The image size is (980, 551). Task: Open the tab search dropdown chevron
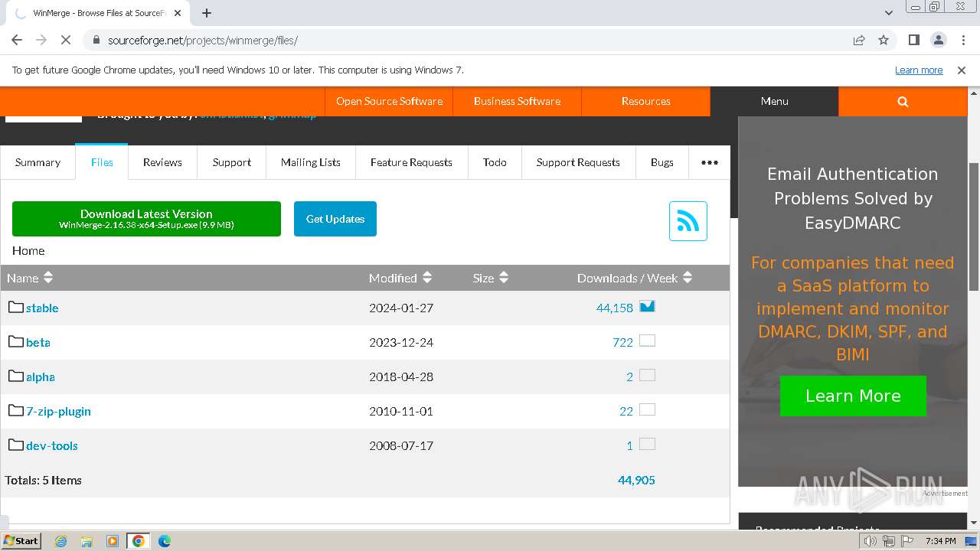[x=889, y=13]
